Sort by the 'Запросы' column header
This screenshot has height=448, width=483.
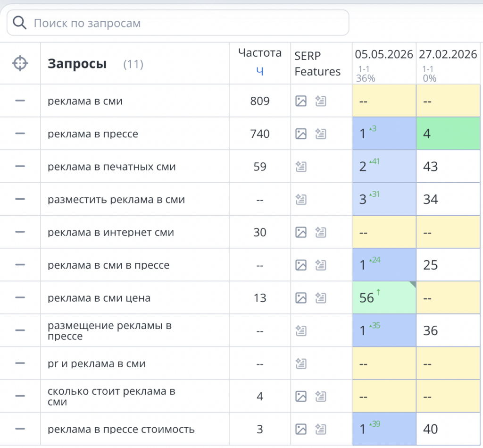pos(77,64)
